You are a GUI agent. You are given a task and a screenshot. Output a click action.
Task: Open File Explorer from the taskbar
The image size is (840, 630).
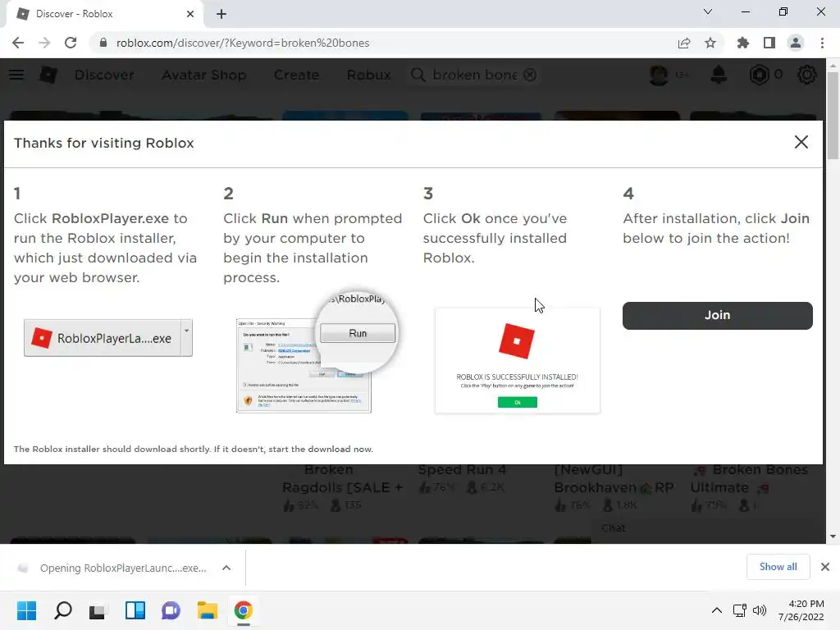coord(207,610)
